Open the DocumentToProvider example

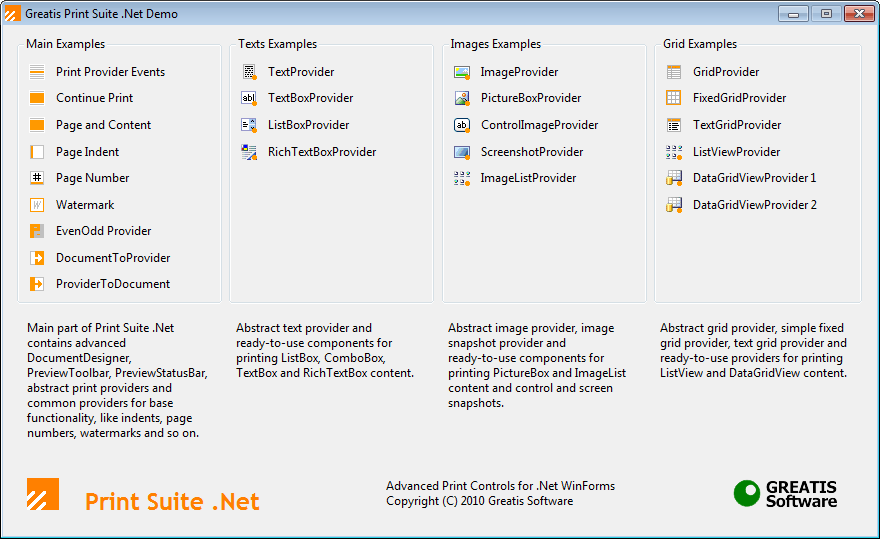coord(113,258)
